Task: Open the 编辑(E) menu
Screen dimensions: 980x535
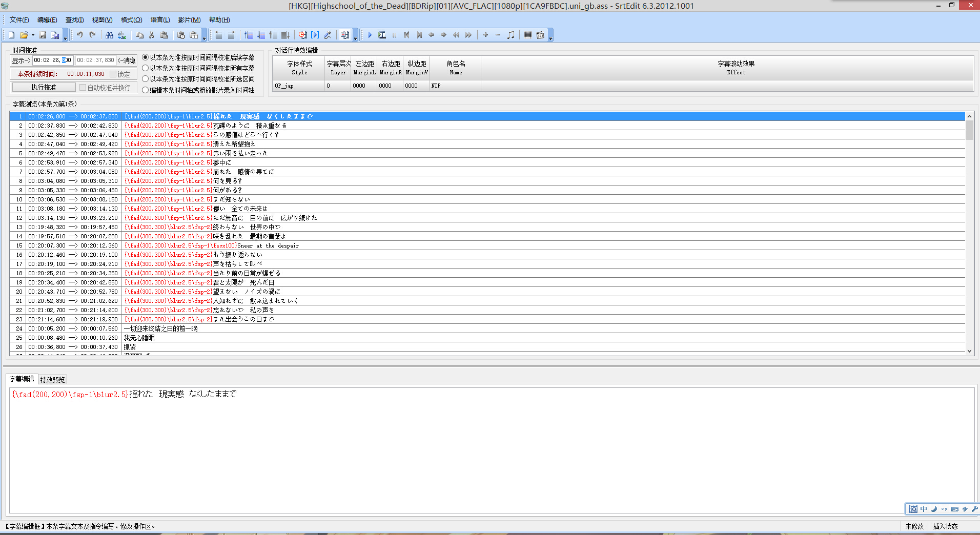Action: (47, 19)
